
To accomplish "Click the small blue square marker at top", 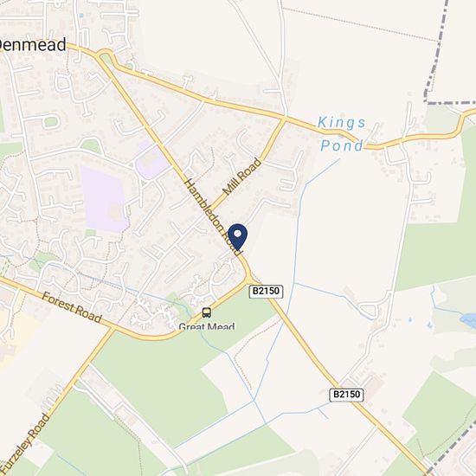I will click(x=80, y=16).
